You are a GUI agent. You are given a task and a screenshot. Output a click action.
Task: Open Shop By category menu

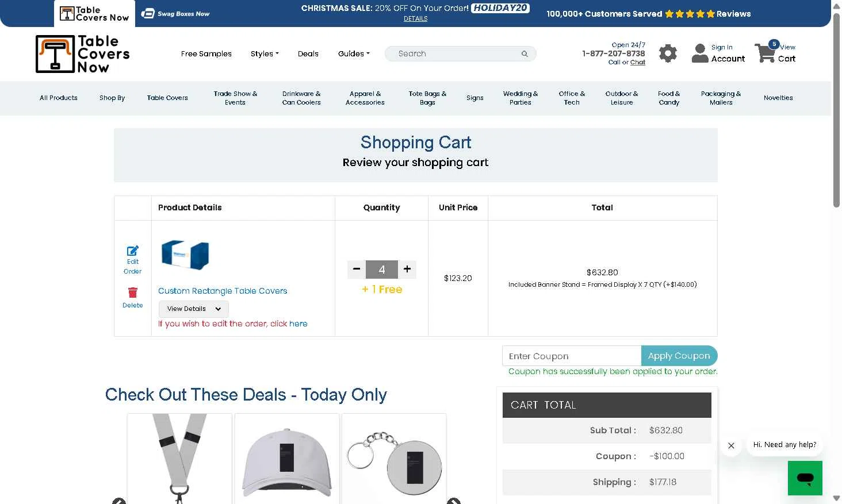[112, 98]
